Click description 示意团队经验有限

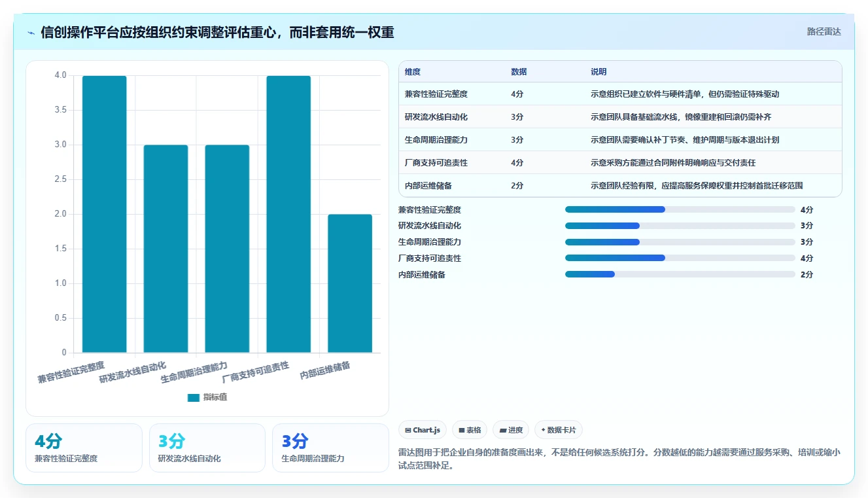click(697, 186)
